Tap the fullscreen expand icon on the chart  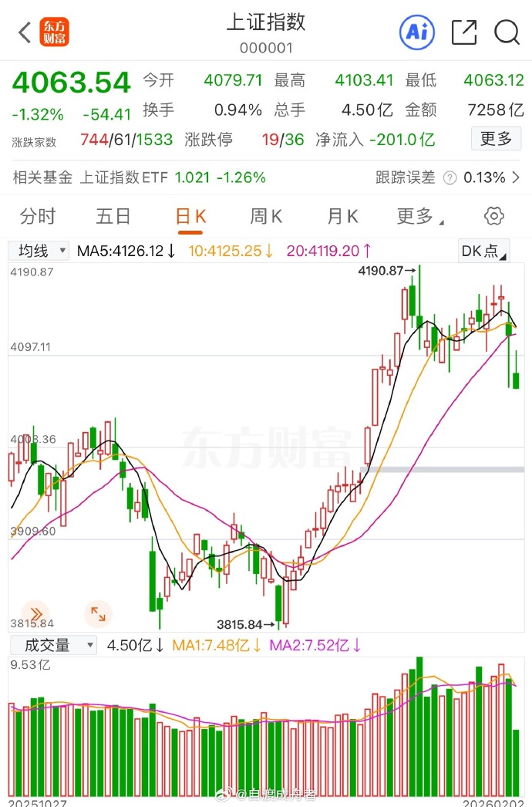point(98,613)
